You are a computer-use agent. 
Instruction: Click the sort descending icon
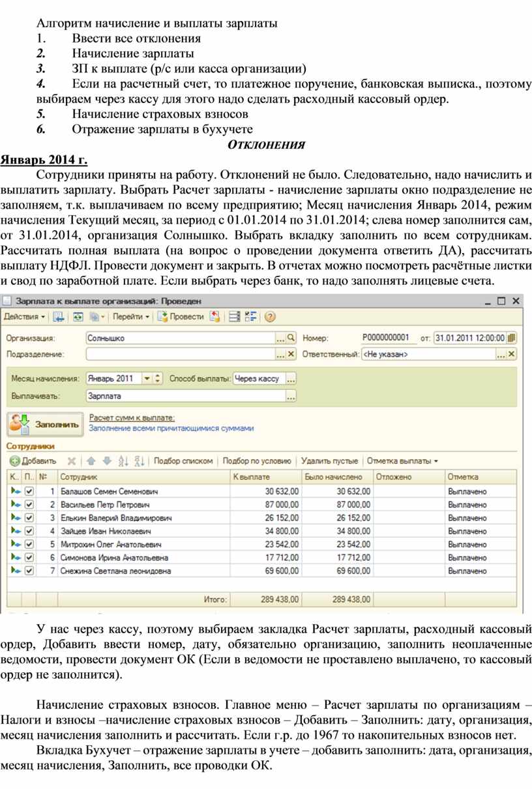click(139, 461)
